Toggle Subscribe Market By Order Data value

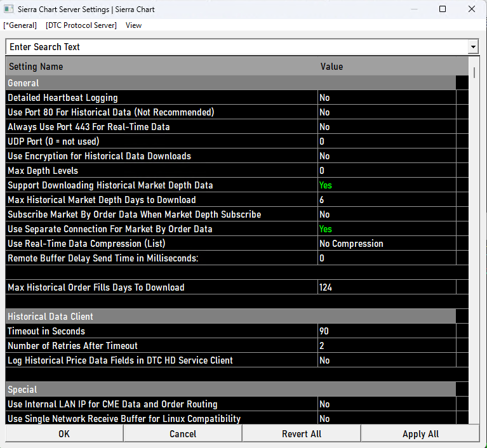(x=387, y=214)
